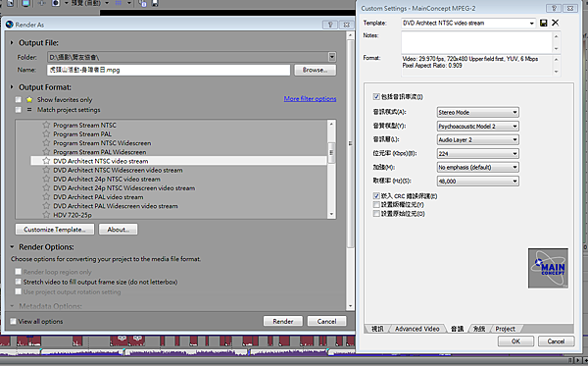This screenshot has height=366, width=588.
Task: Click the About... button
Action: coord(119,230)
